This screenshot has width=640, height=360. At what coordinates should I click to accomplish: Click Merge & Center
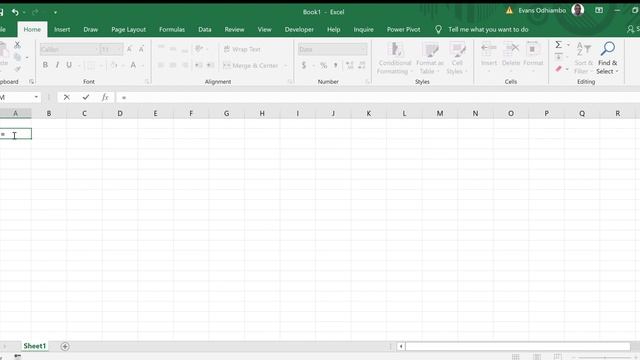[x=251, y=65]
